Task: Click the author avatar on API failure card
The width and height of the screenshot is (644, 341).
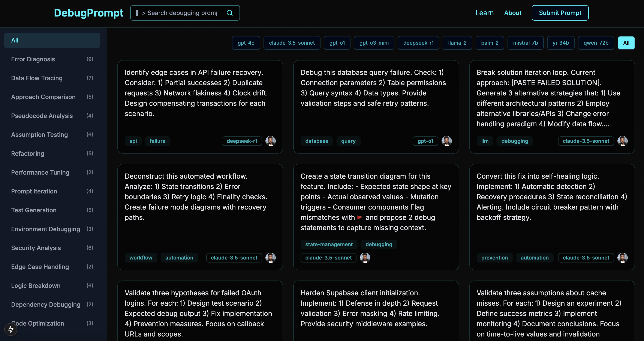Action: (271, 141)
